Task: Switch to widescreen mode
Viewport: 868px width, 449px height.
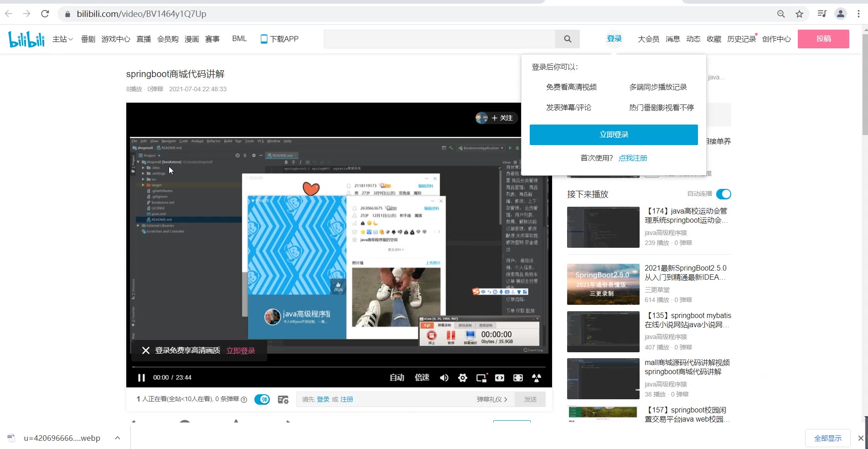Action: click(x=500, y=378)
